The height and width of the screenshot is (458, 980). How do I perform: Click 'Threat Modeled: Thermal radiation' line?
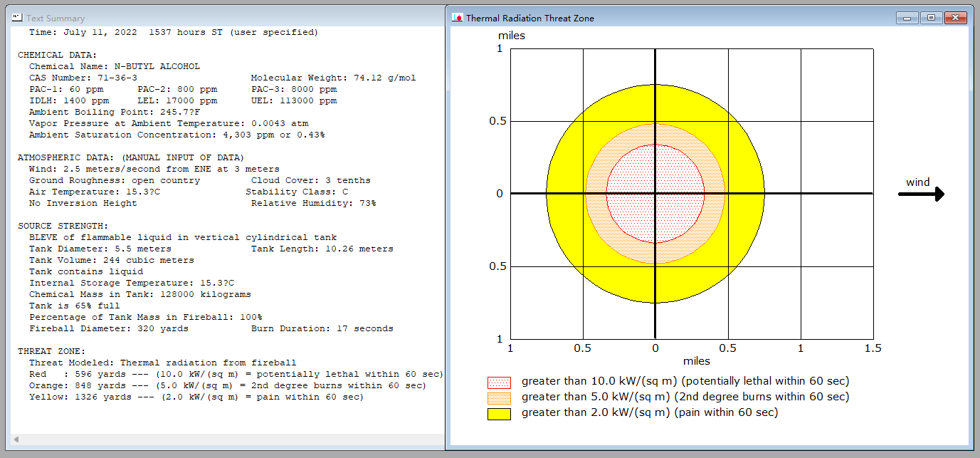163,363
